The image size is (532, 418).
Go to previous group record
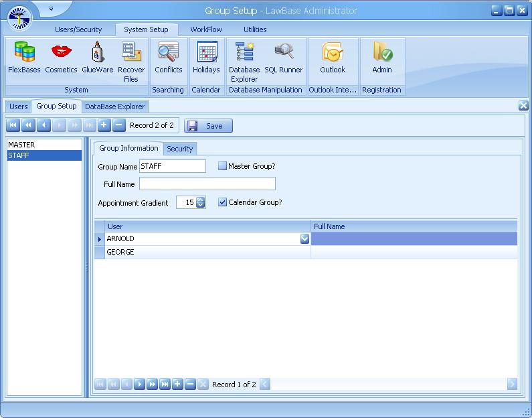[x=43, y=125]
